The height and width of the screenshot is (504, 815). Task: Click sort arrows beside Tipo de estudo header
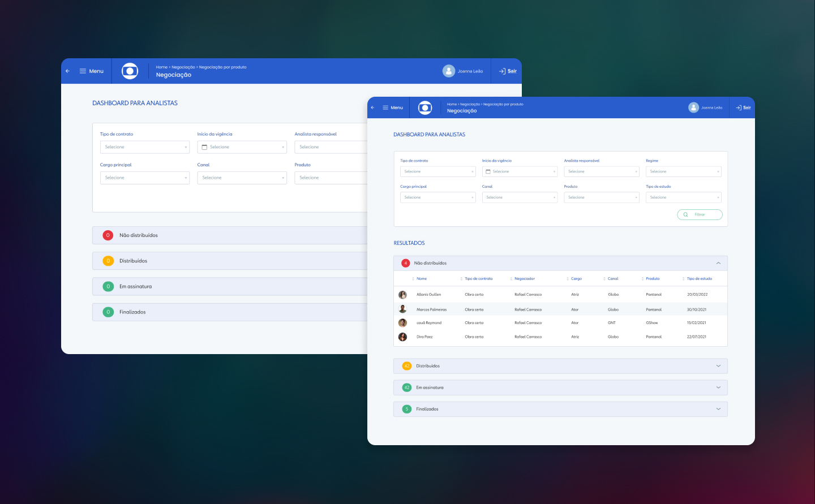684,279
